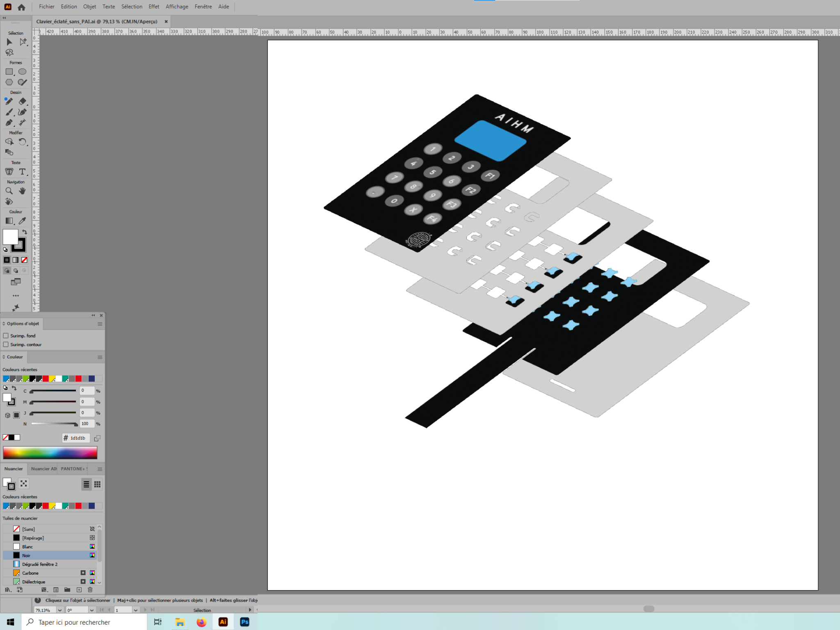Open the Effet menu
Viewport: 840px width, 630px height.
click(154, 7)
